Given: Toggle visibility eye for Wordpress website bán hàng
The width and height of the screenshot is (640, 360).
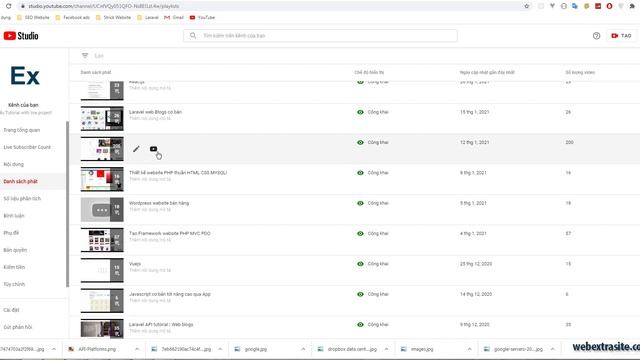Looking at the screenshot, I should coord(360,203).
